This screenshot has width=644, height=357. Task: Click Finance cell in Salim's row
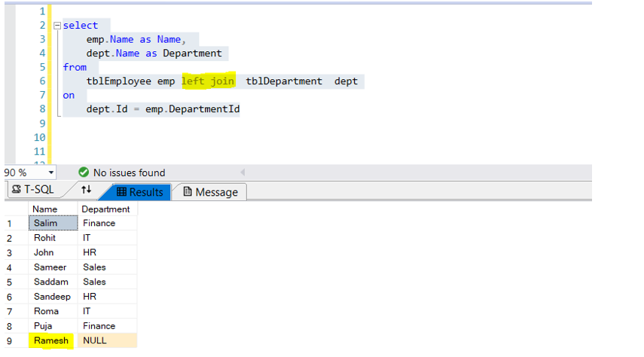[107, 223]
